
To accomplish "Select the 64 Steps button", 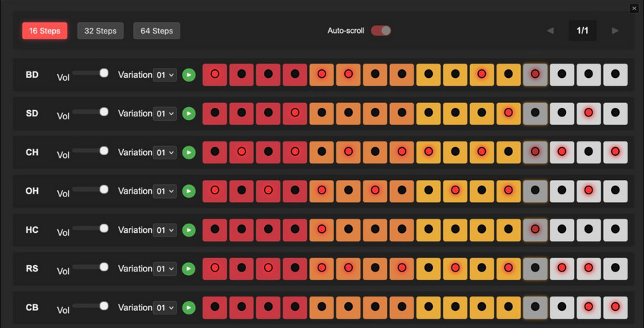I will click(157, 31).
